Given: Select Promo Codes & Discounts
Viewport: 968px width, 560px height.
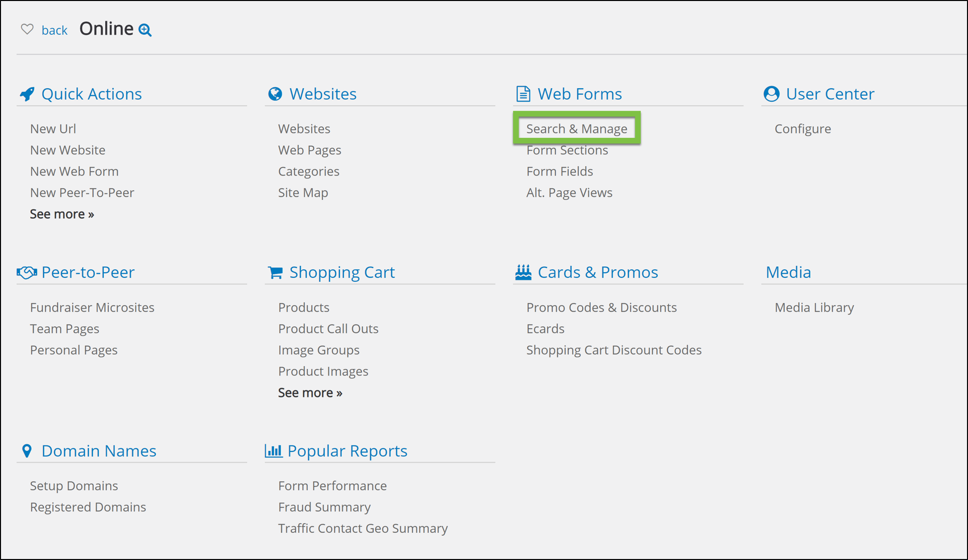Looking at the screenshot, I should coord(602,307).
